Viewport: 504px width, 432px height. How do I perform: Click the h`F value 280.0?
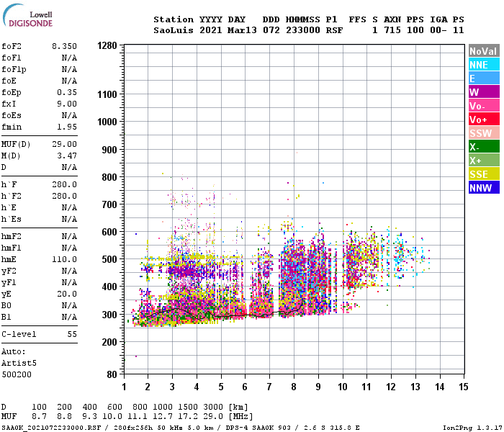click(64, 184)
